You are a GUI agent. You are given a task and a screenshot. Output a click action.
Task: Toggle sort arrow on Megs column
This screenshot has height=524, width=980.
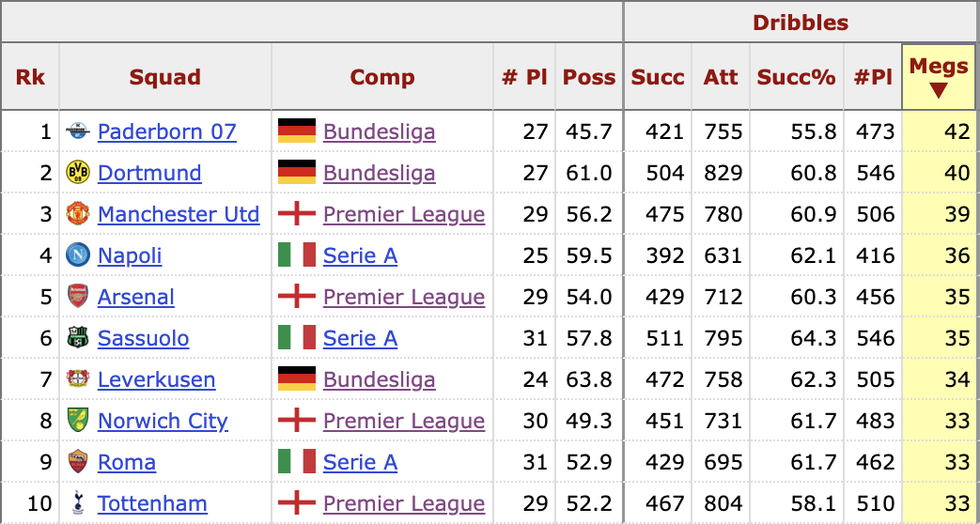pyautogui.click(x=939, y=91)
